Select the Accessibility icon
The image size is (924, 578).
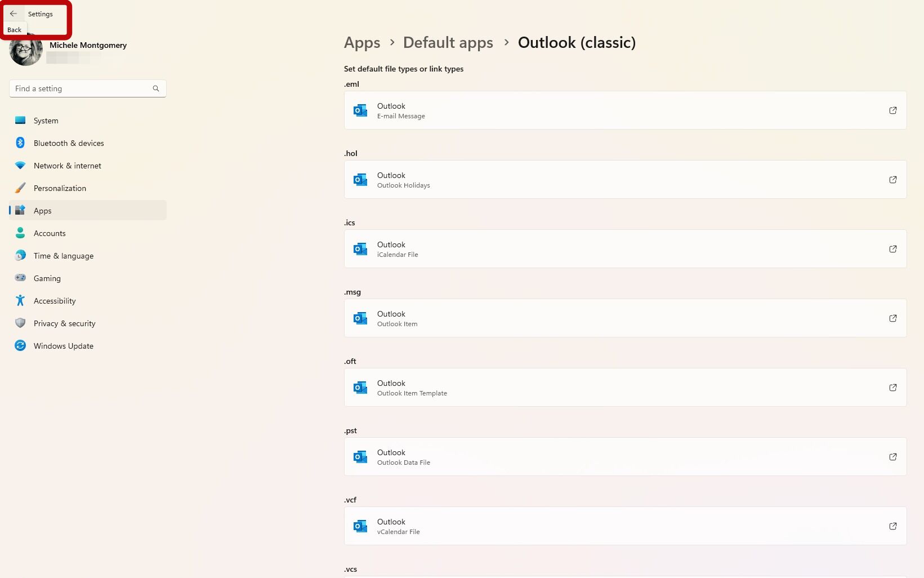tap(20, 300)
